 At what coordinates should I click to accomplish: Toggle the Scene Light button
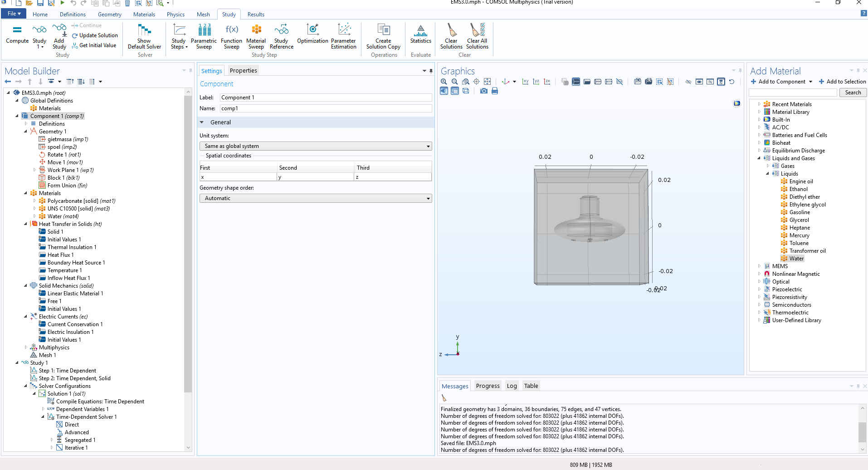(x=444, y=91)
